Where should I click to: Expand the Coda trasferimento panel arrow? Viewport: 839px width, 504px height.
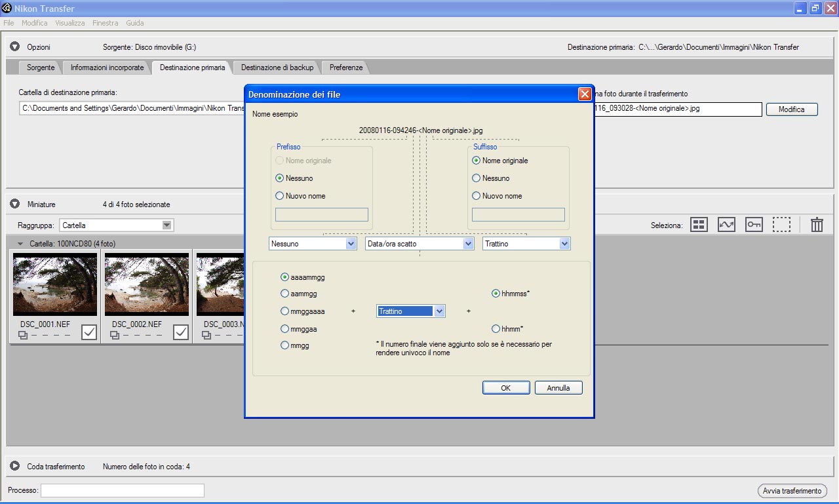click(14, 466)
